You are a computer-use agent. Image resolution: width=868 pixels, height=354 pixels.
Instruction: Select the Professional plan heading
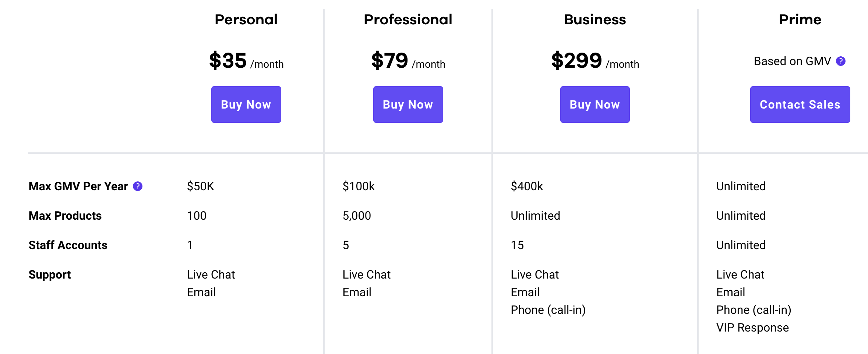point(408,20)
